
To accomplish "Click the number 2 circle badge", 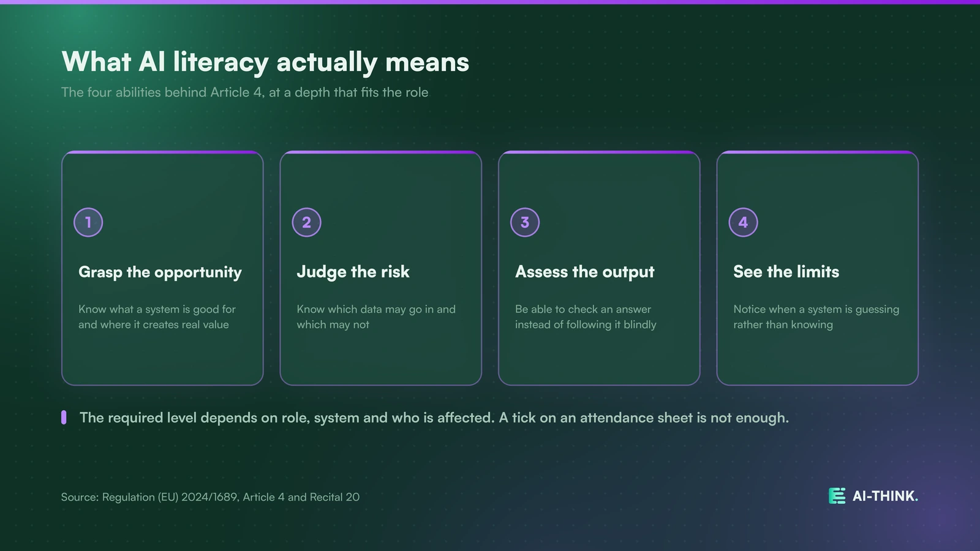I will coord(307,222).
